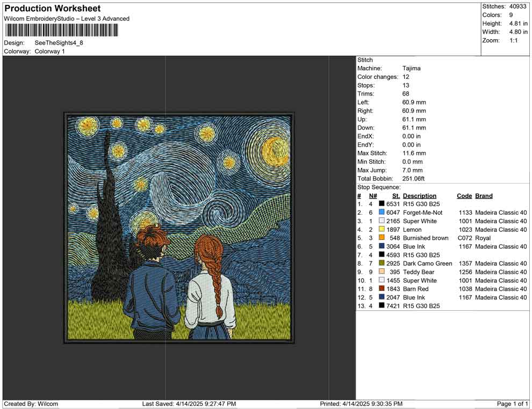Select the Last Saved timestamp in footer
The width and height of the screenshot is (532, 409).
pos(189,404)
